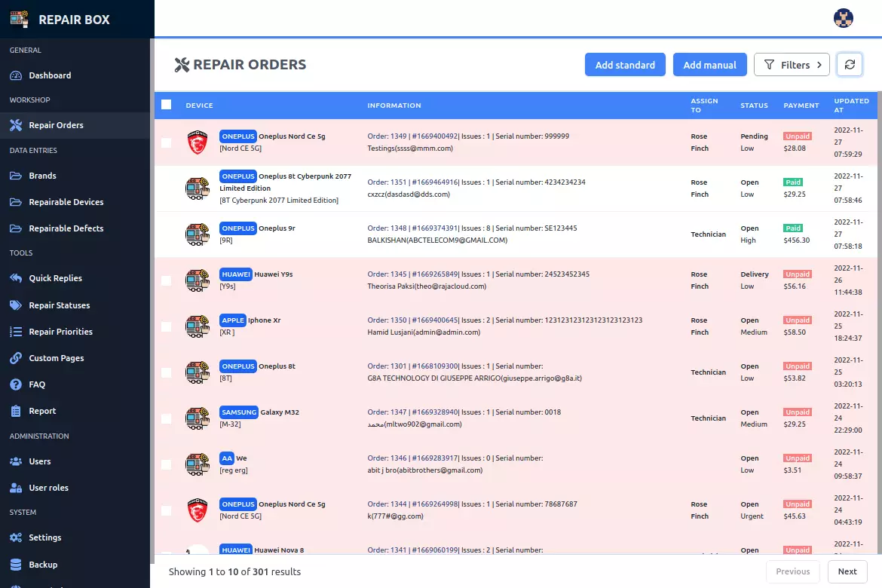Click the Settings gears icon
Screen dimensions: 882x588
tap(16, 537)
